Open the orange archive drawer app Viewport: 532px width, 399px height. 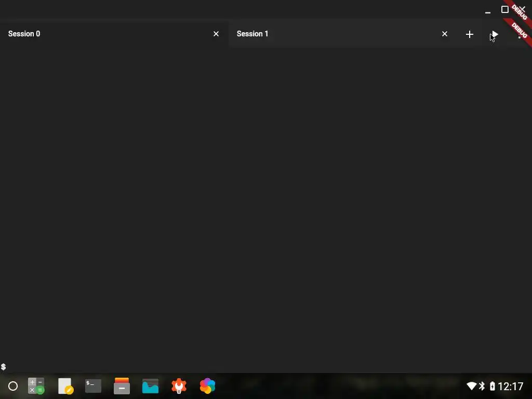[122, 386]
